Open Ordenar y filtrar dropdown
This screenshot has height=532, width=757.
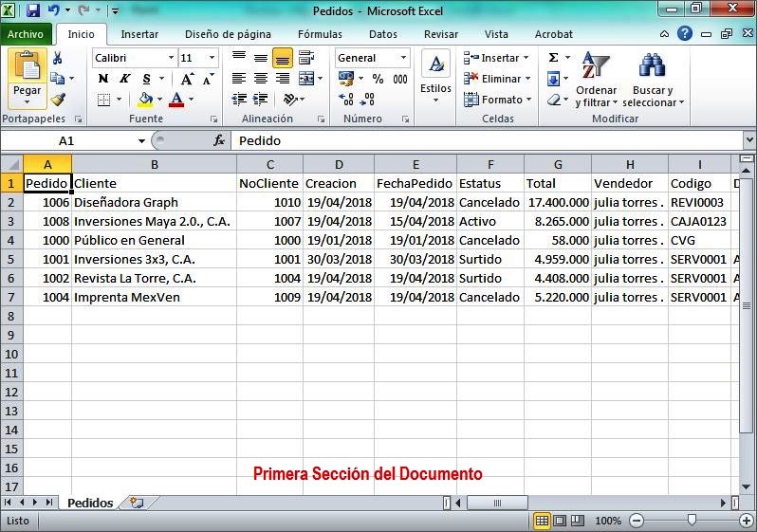pyautogui.click(x=615, y=102)
